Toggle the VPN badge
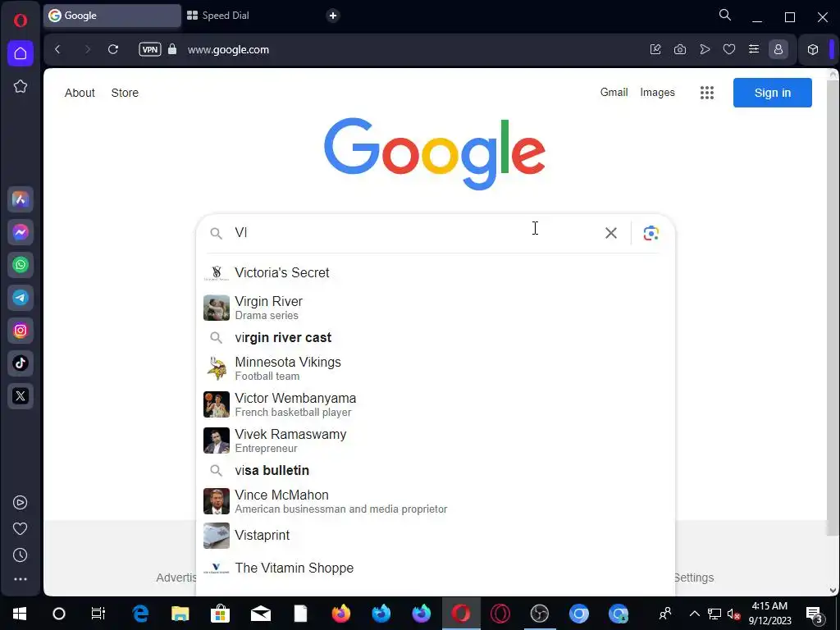Image resolution: width=840 pixels, height=630 pixels. click(x=150, y=49)
